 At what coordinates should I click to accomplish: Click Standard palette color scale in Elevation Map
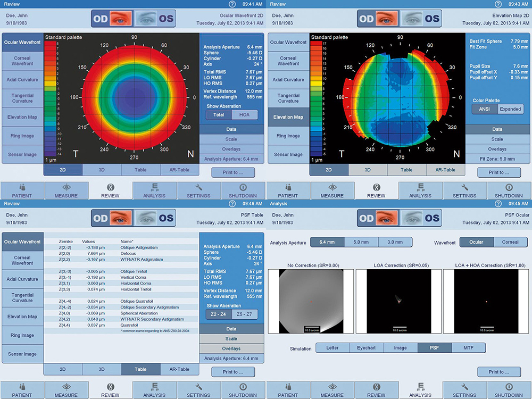coord(316,98)
